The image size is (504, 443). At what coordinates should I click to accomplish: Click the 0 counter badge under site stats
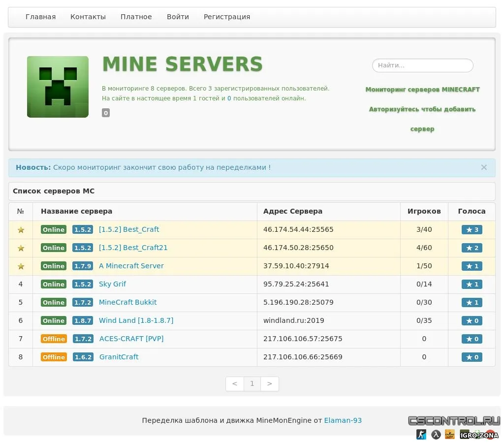point(106,113)
